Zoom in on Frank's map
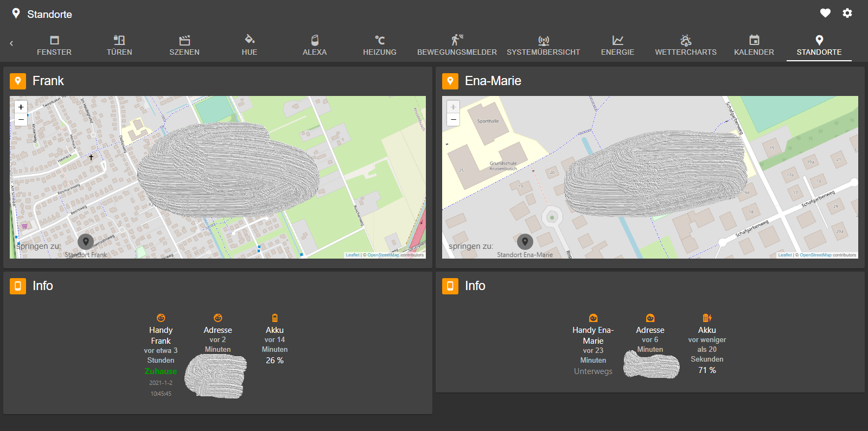Screen dimensions: 868x431 tap(21, 107)
